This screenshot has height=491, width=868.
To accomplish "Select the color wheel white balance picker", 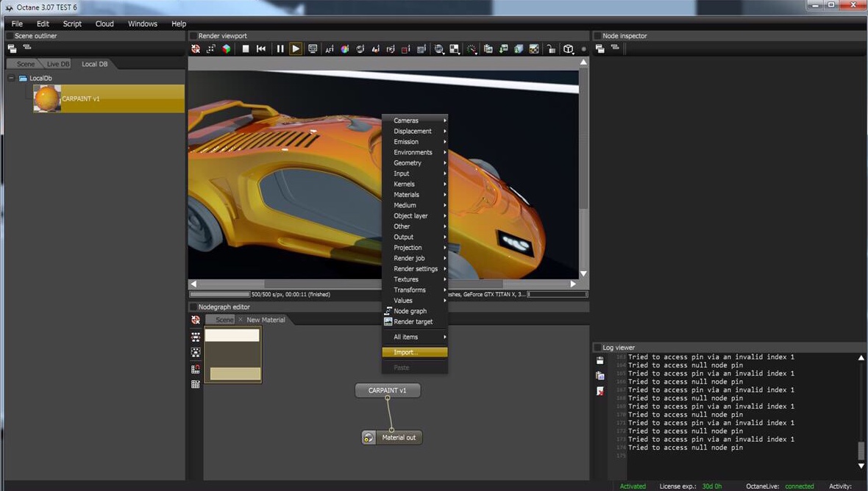I will tap(344, 49).
